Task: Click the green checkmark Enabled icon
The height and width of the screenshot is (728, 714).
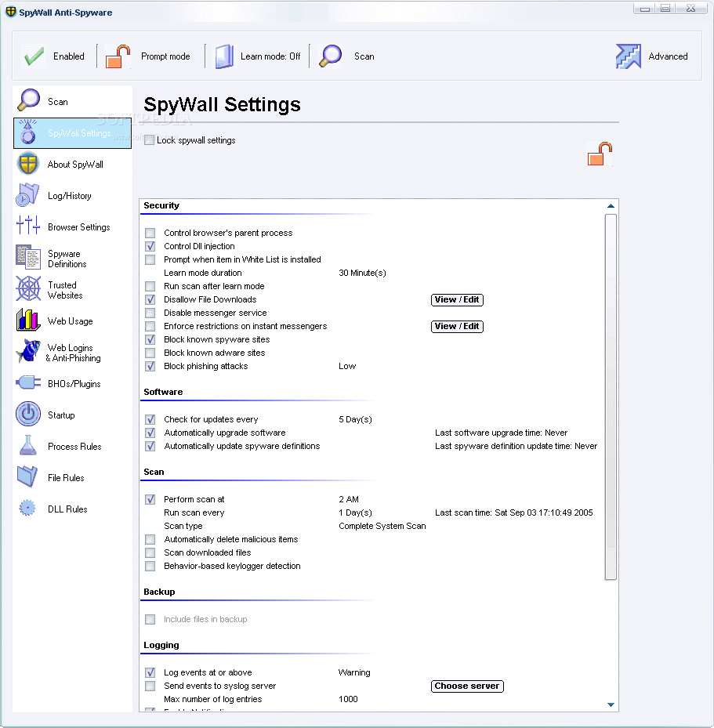Action: pos(34,56)
